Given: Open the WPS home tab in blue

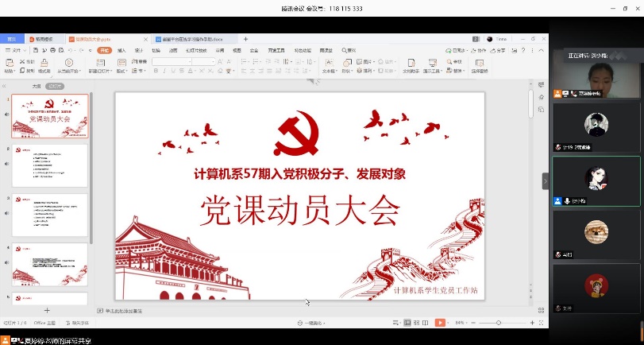Looking at the screenshot, I should pyautogui.click(x=12, y=39).
